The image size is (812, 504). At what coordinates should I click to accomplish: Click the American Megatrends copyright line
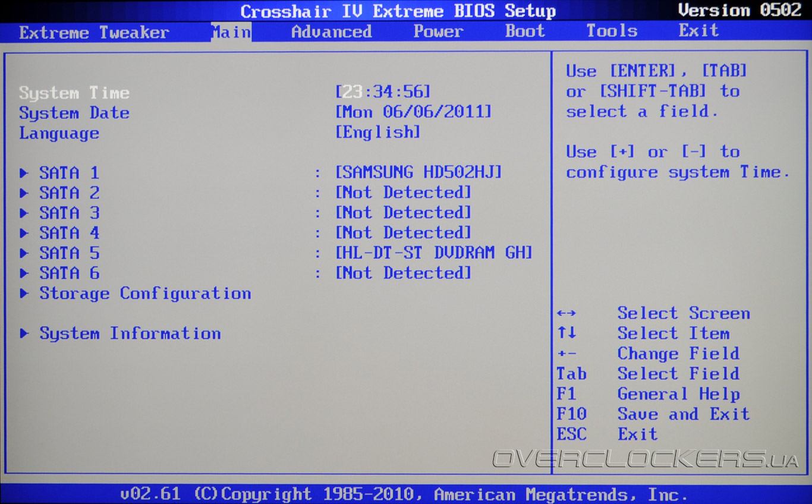pos(404,494)
